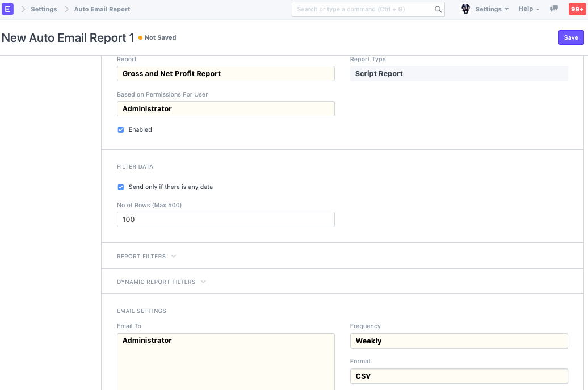Click the Save button
Viewport: 588px width, 390px height.
tap(571, 37)
